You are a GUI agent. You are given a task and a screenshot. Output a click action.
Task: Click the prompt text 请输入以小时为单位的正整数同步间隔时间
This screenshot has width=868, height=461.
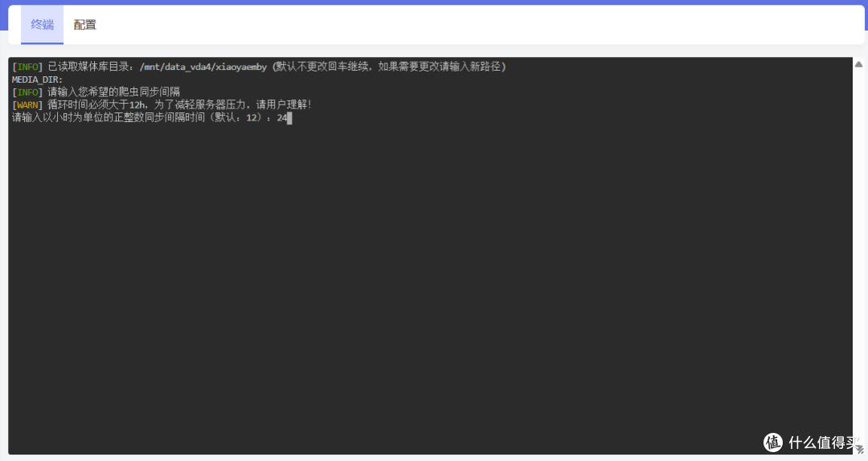tap(108, 118)
